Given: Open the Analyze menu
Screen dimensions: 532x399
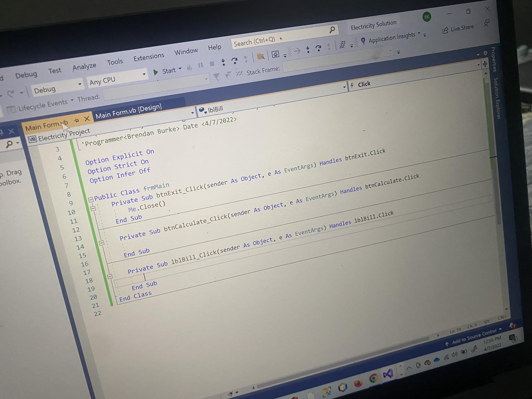Looking at the screenshot, I should click(84, 66).
